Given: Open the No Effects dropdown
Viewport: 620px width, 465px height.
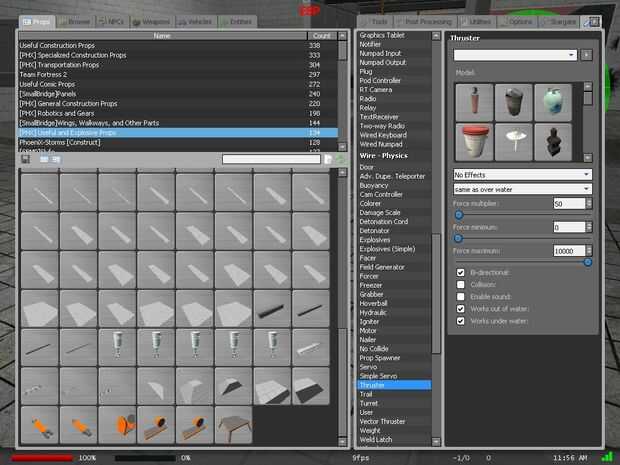Looking at the screenshot, I should (521, 175).
